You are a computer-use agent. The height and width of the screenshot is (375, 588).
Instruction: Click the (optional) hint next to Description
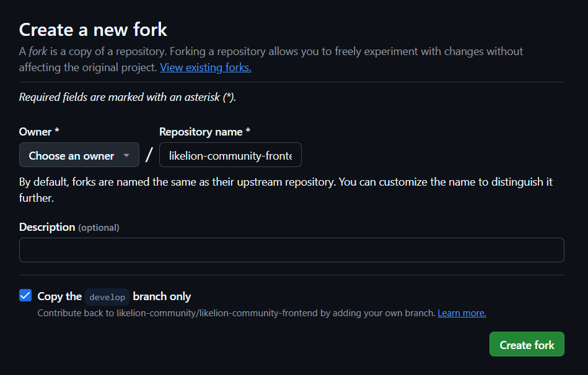pos(99,228)
